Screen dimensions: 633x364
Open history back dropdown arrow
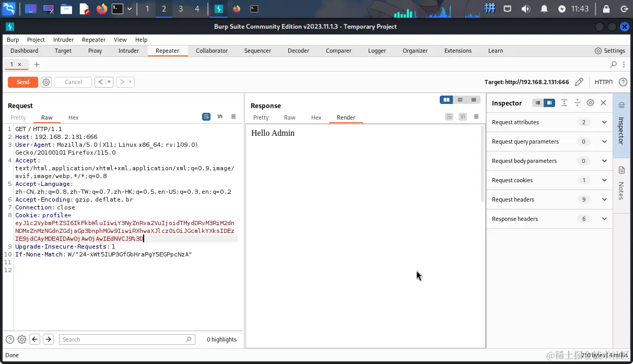coord(109,82)
